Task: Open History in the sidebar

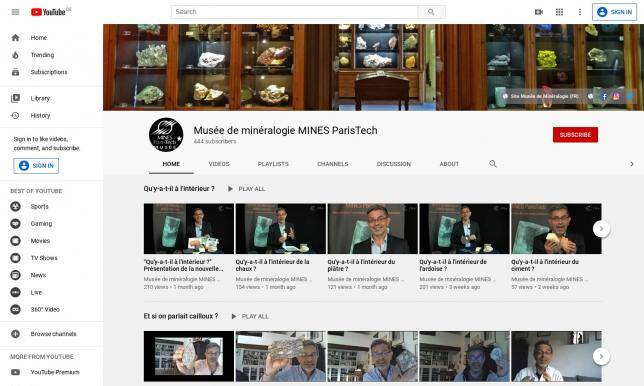Action: pyautogui.click(x=51, y=115)
